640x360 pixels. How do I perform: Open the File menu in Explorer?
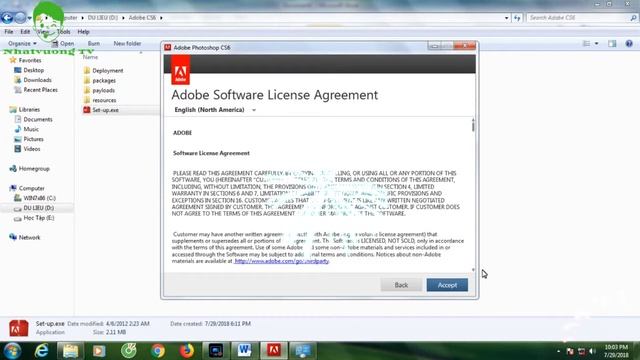[9, 31]
